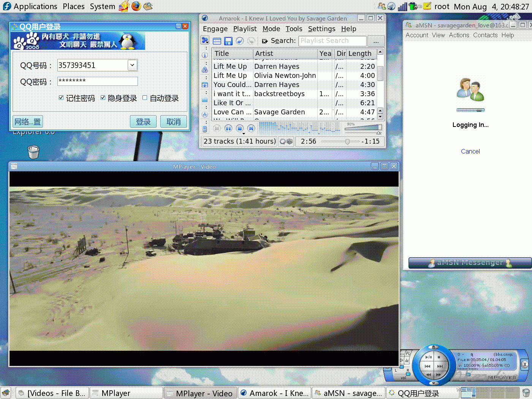The image size is (532, 399).
Task: Expand the QQ number dropdown list
Action: click(x=132, y=65)
